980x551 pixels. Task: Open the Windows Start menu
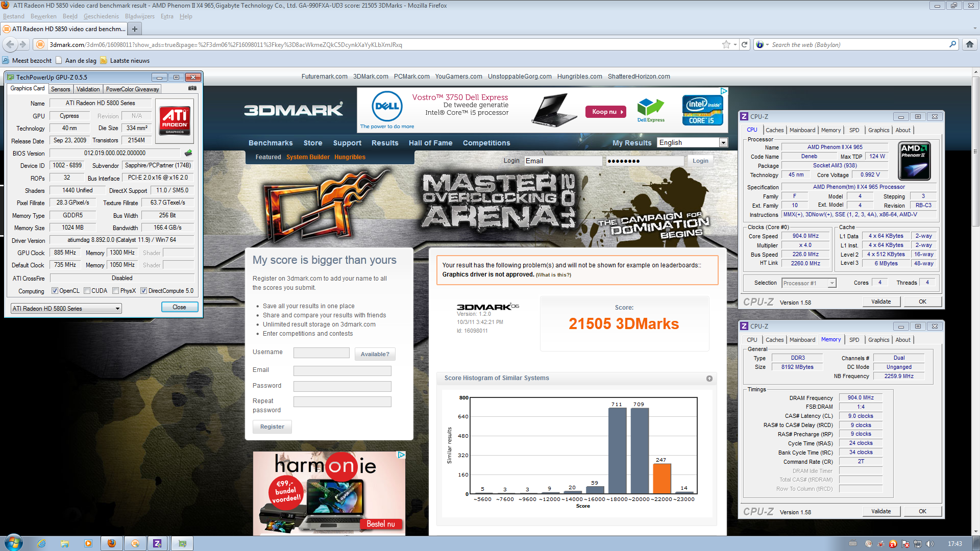(x=13, y=543)
